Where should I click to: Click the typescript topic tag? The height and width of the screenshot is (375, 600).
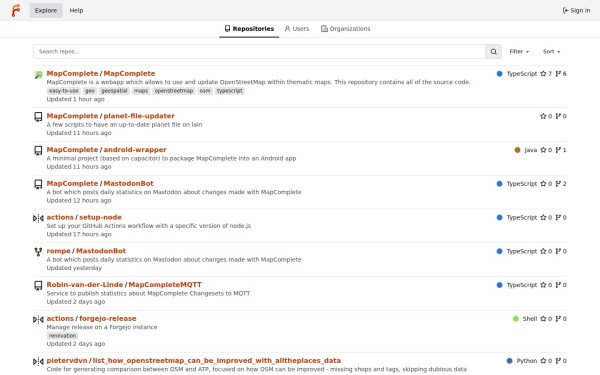point(230,91)
